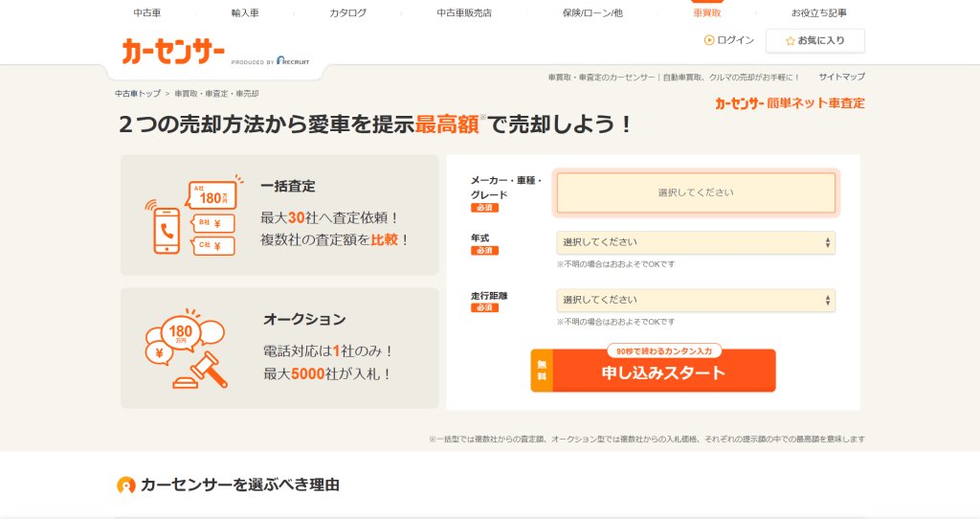Open the カタログ navigation tab
Image resolution: width=980 pixels, height=519 pixels.
(348, 12)
